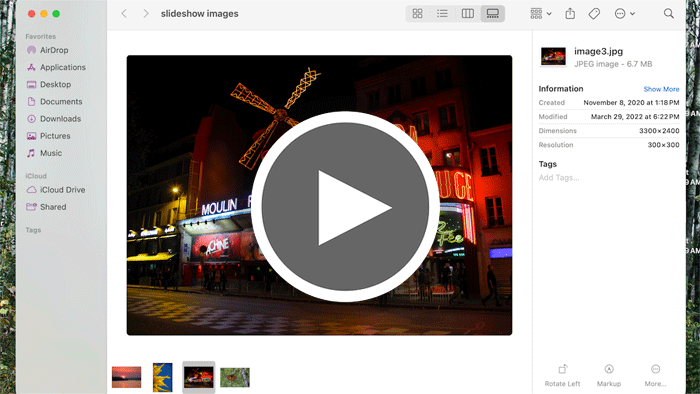Click the Tags sidebar heading
This screenshot has width=700, height=394.
point(33,230)
